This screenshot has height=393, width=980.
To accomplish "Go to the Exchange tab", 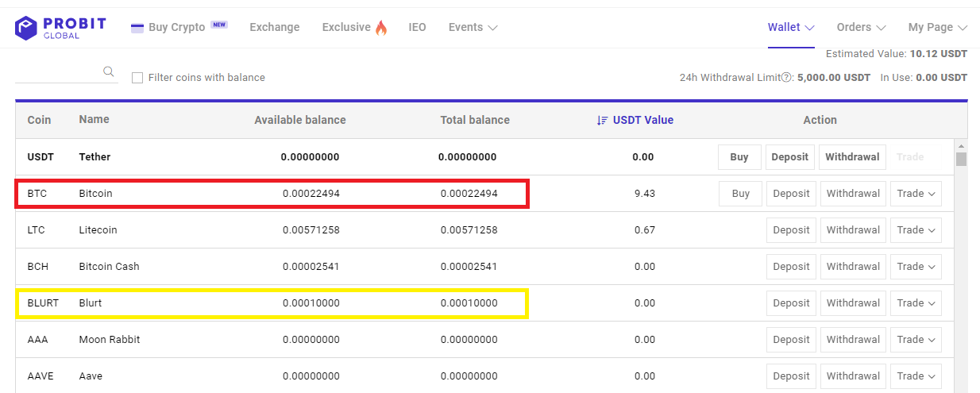I will (x=275, y=27).
